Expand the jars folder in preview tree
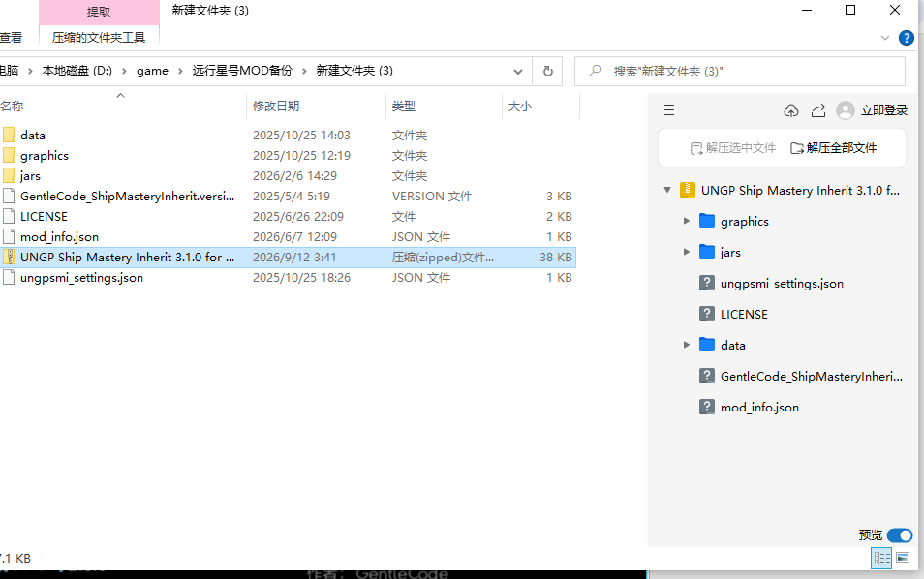The width and height of the screenshot is (924, 579). tap(687, 252)
